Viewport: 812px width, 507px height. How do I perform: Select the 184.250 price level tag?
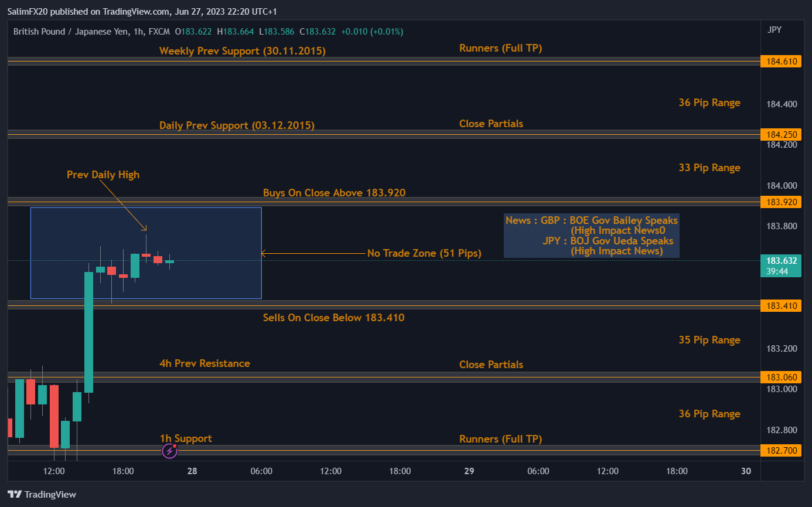pos(780,135)
